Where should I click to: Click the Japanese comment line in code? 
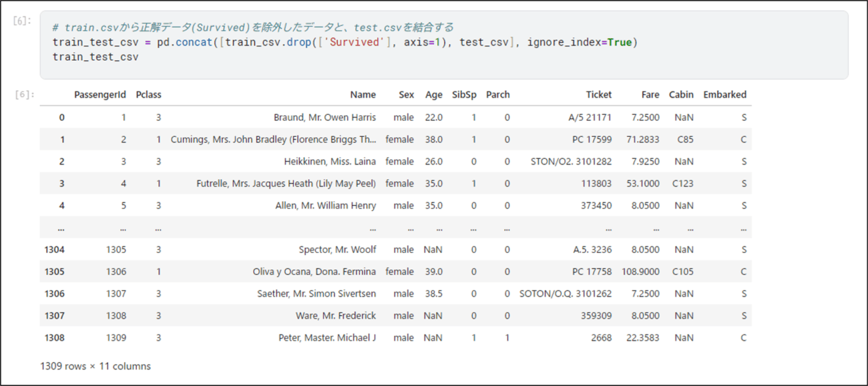click(x=253, y=27)
